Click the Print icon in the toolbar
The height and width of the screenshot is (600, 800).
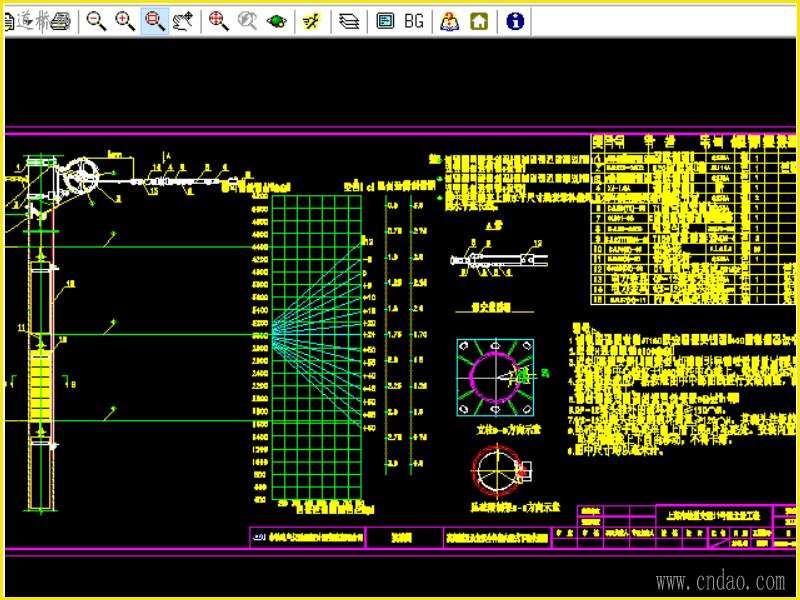point(61,21)
